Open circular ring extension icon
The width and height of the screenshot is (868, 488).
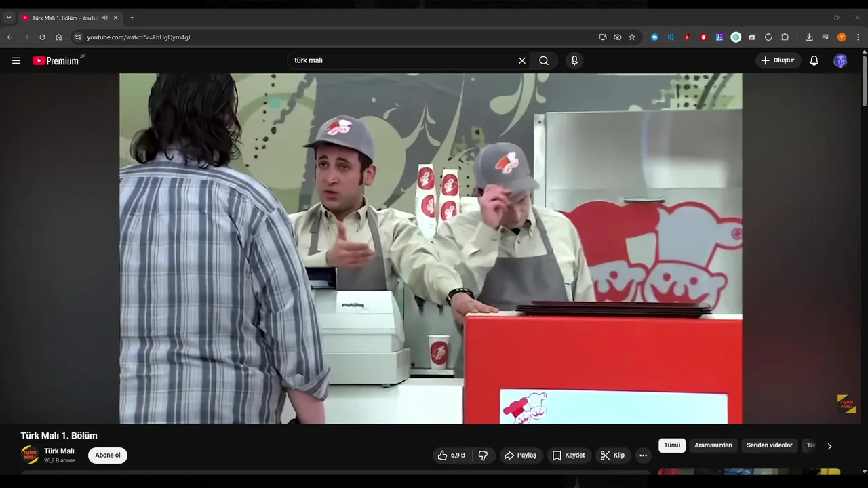click(768, 37)
